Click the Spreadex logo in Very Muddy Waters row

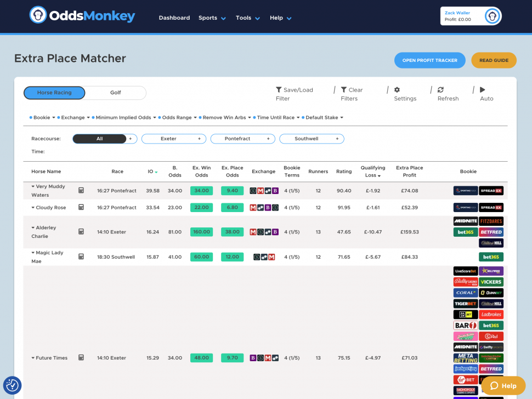tap(491, 191)
